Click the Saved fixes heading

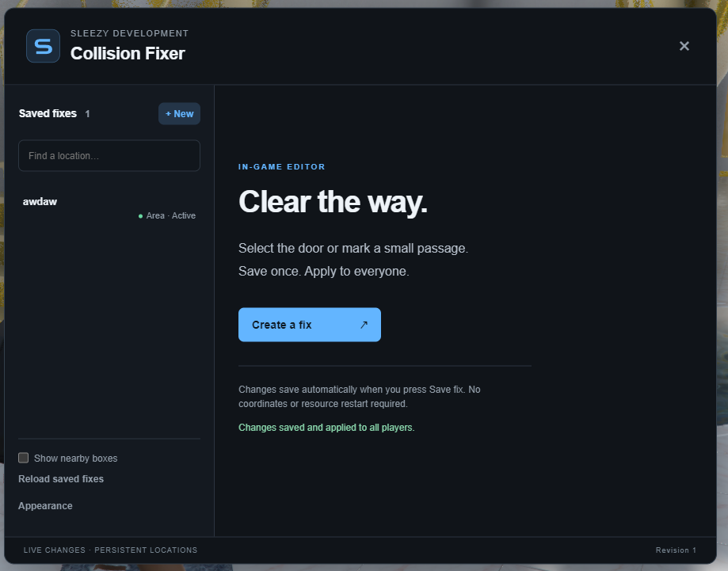[48, 114]
